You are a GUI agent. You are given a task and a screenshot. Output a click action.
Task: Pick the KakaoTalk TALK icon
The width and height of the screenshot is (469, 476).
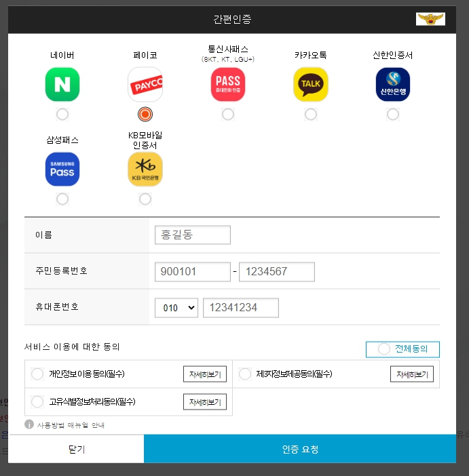(311, 84)
